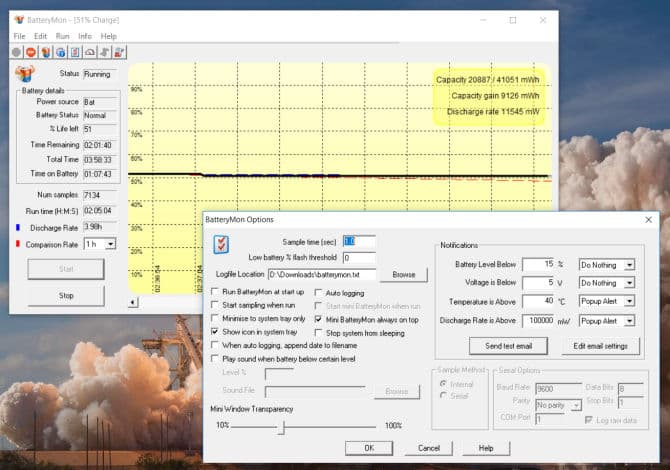The height and width of the screenshot is (470, 670).
Task: Enable Run BatteryMon at start up
Action: pyautogui.click(x=215, y=291)
